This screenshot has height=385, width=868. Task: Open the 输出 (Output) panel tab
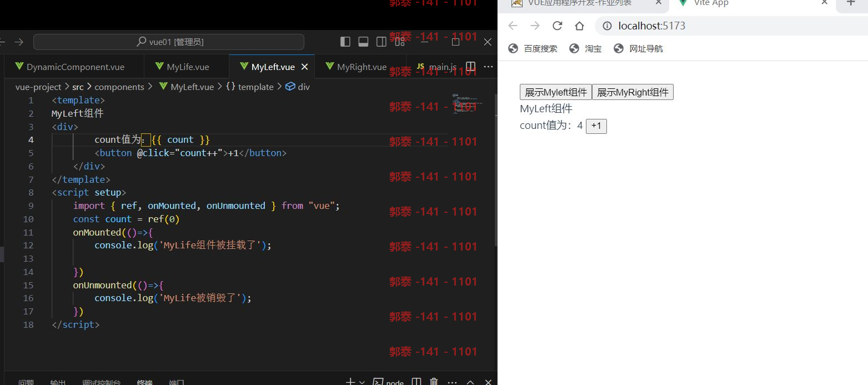tap(58, 382)
